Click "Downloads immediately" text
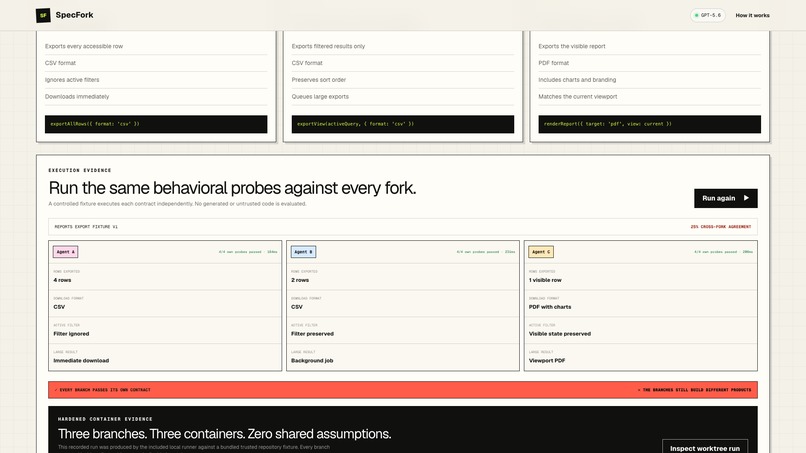This screenshot has height=453, width=806. pyautogui.click(x=77, y=97)
